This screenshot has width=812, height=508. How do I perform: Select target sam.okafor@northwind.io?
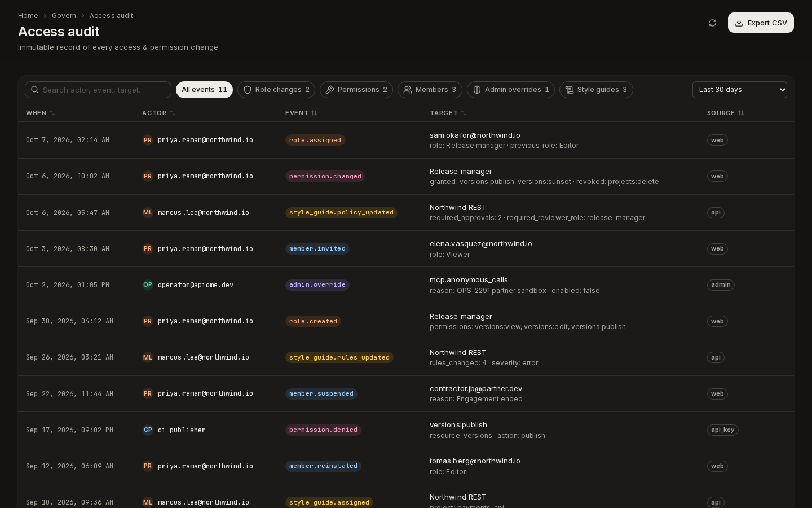click(475, 135)
